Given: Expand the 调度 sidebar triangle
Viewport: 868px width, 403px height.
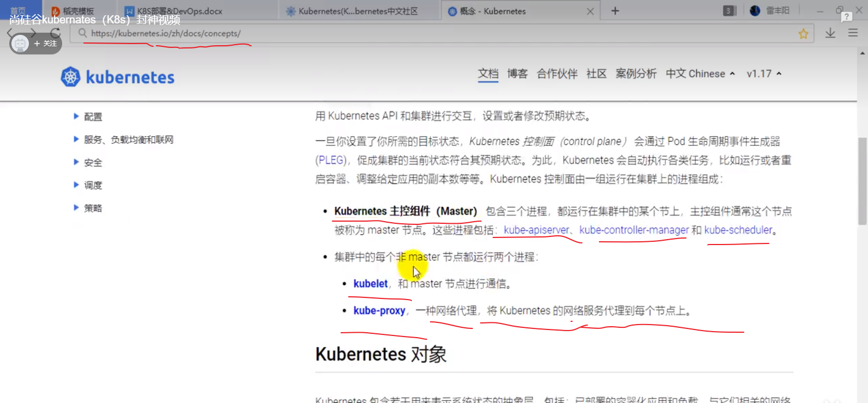Looking at the screenshot, I should tap(76, 185).
